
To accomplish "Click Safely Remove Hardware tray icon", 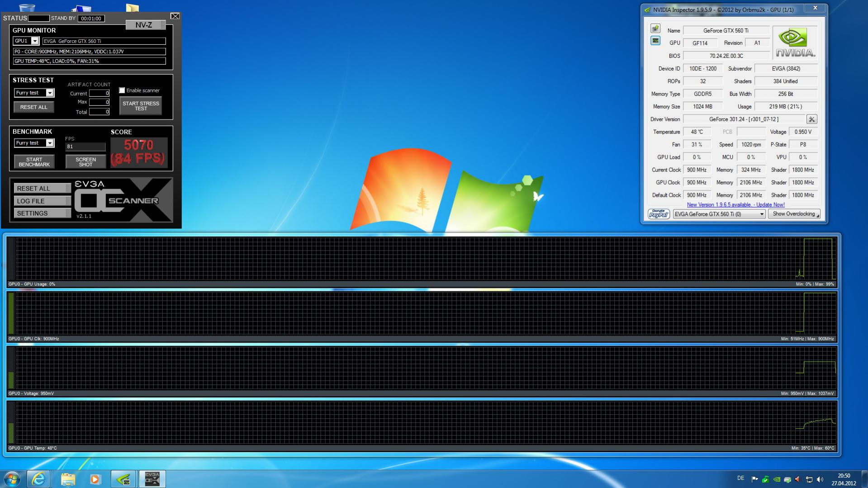I will [787, 479].
